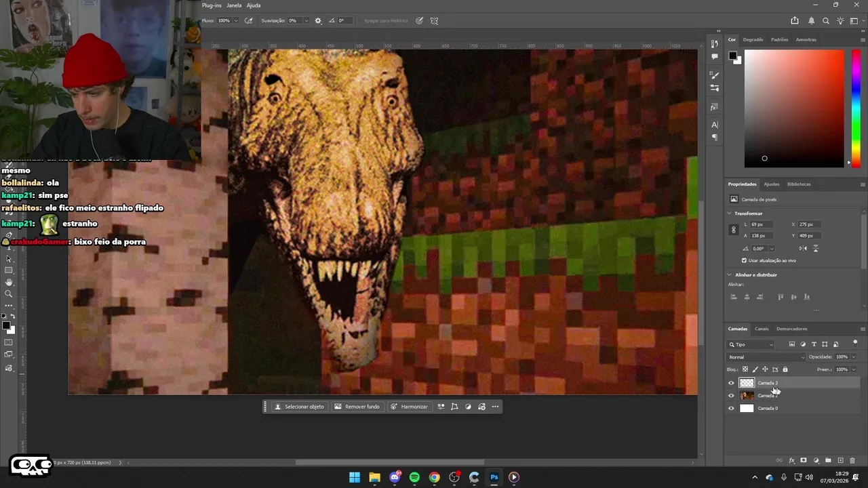The width and height of the screenshot is (868, 488).
Task: Toggle the layer filter on/off switch
Action: (855, 344)
